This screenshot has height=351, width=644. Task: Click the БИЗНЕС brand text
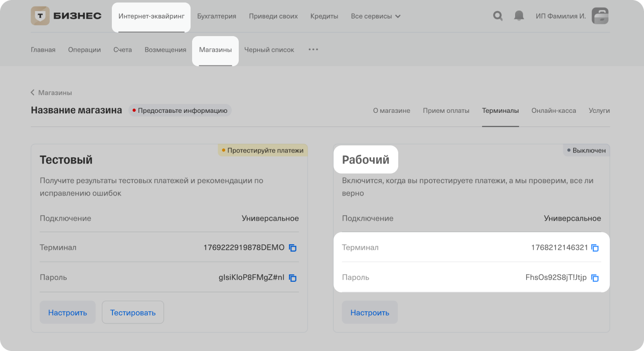(x=78, y=16)
